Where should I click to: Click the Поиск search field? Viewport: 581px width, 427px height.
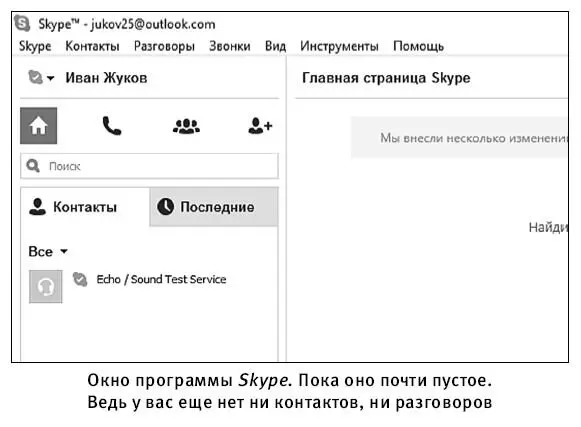149,166
